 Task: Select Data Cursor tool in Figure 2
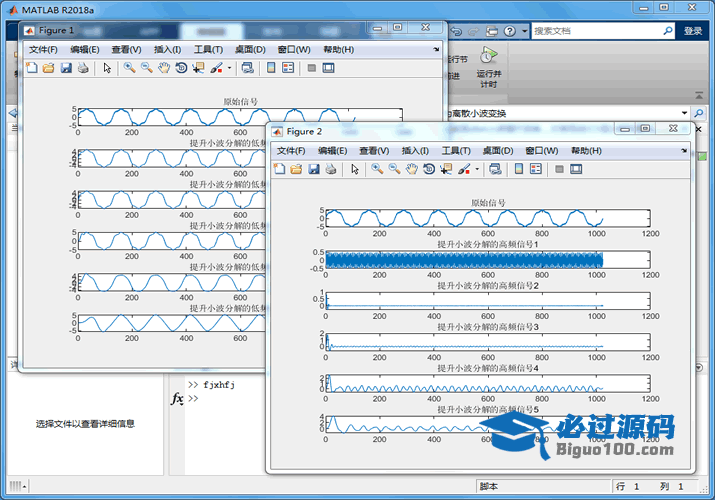tap(446, 169)
